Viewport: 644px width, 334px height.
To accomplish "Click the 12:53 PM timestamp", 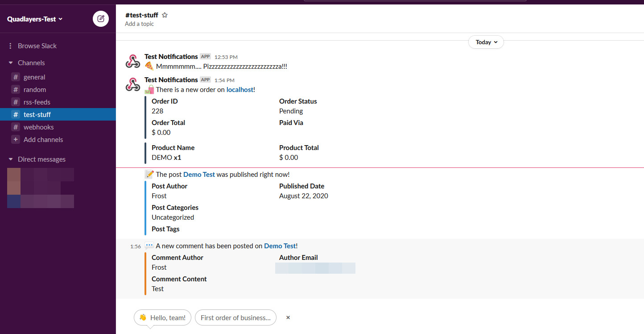I will point(226,57).
